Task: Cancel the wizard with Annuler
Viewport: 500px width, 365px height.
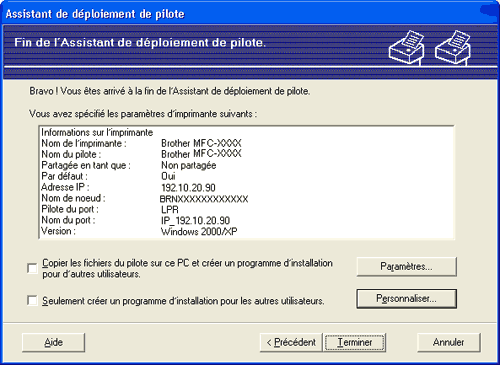Action: [449, 342]
